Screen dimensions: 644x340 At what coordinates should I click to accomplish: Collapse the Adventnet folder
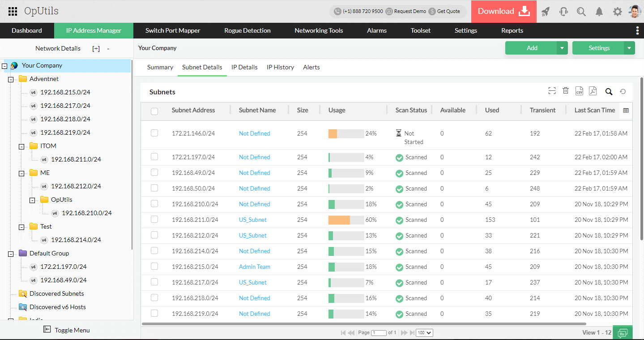point(11,80)
